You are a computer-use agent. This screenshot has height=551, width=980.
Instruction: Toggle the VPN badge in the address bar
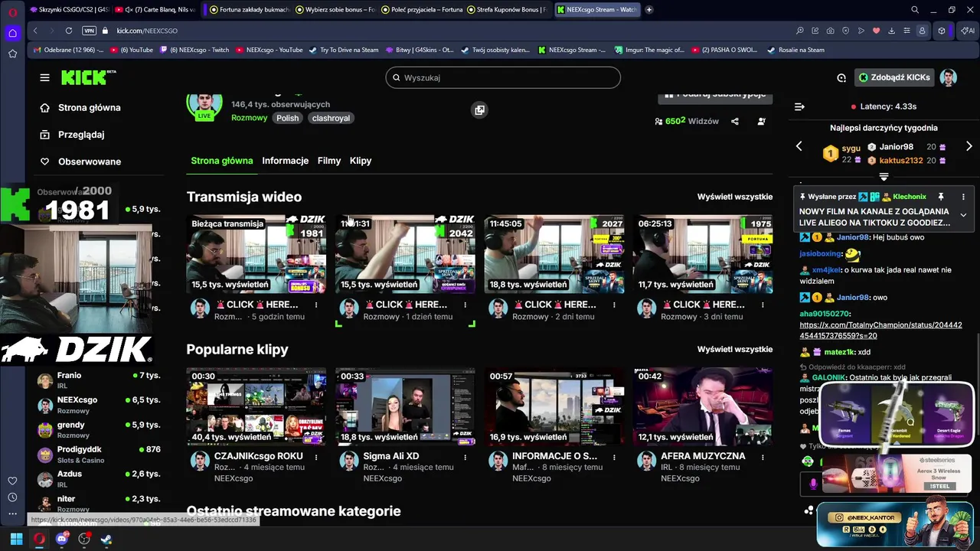click(x=89, y=31)
